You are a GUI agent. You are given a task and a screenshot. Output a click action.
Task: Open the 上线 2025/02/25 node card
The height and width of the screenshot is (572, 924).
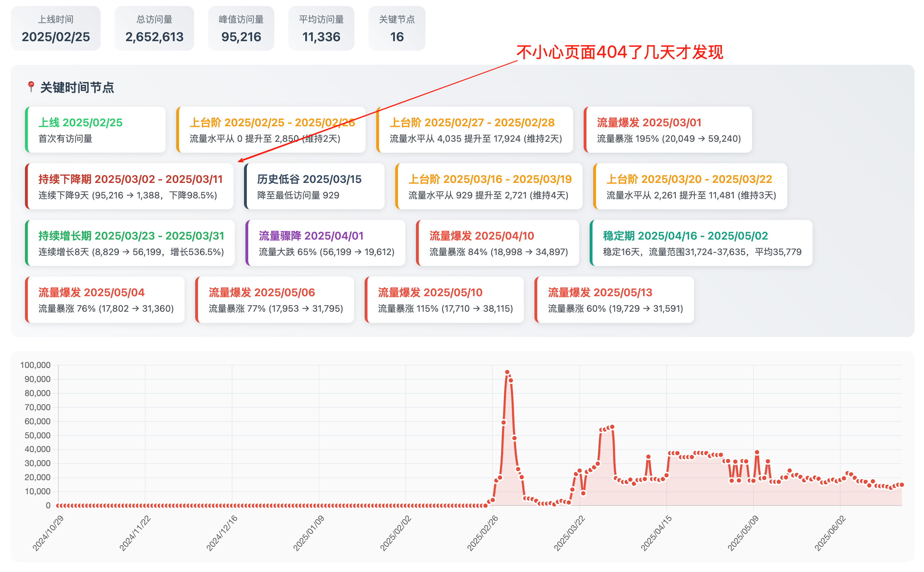(95, 130)
